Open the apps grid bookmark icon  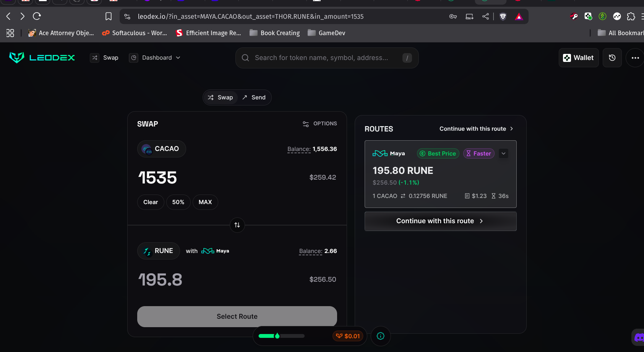point(10,33)
